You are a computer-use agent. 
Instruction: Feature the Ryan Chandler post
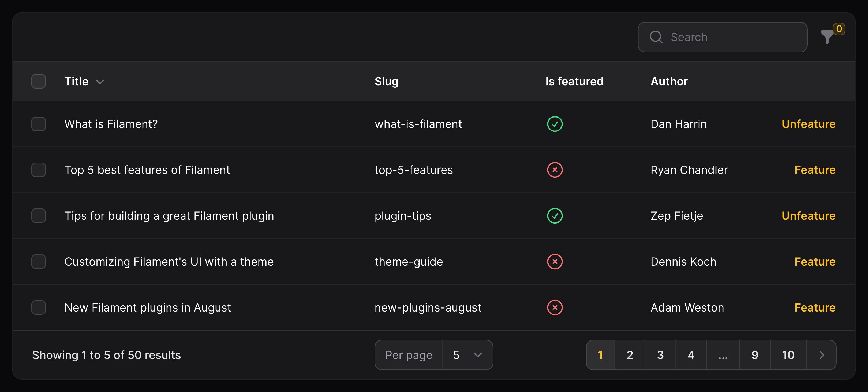815,170
